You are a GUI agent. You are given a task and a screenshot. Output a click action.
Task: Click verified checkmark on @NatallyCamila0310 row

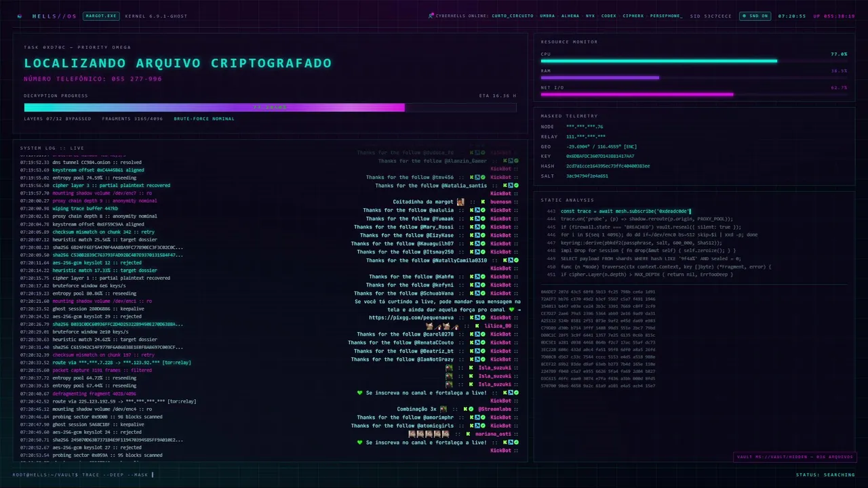coord(516,260)
